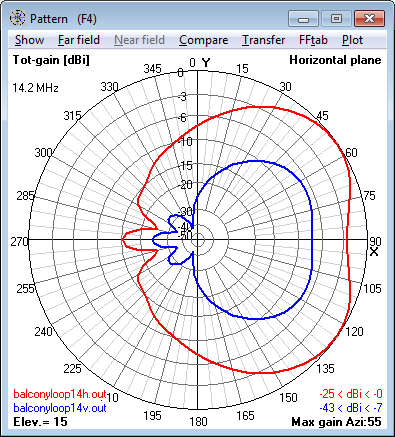
Task: Click the red balconyloop14h.out label
Action: click(x=60, y=394)
